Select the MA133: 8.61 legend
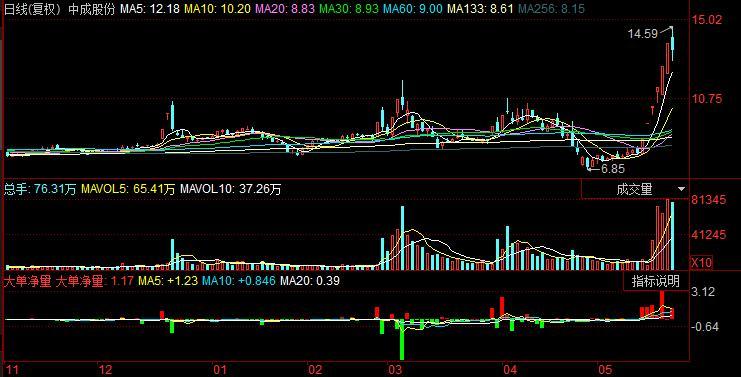 pos(480,9)
